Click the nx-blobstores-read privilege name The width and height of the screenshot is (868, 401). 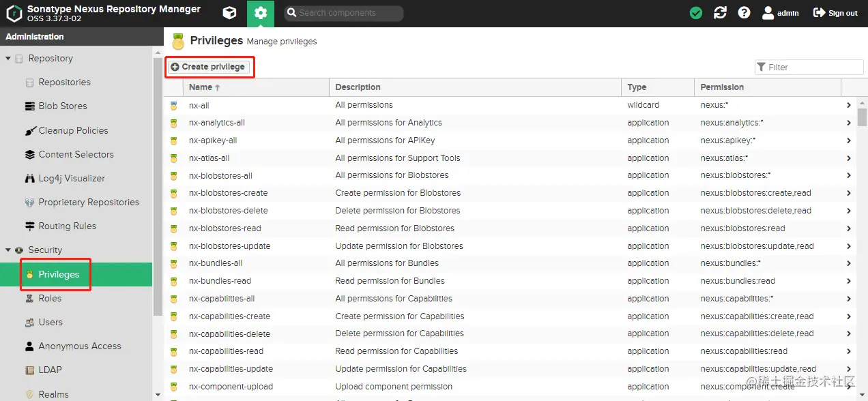point(225,228)
